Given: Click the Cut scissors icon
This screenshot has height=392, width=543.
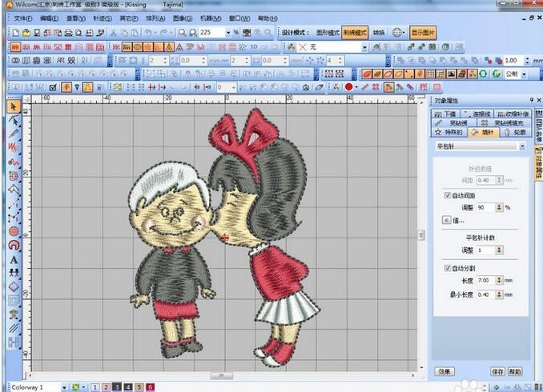Looking at the screenshot, I should click(113, 33).
